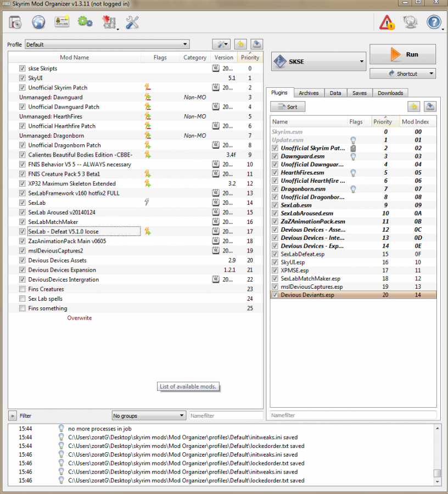Switch to the Data tab
448x494 pixels.
(335, 93)
